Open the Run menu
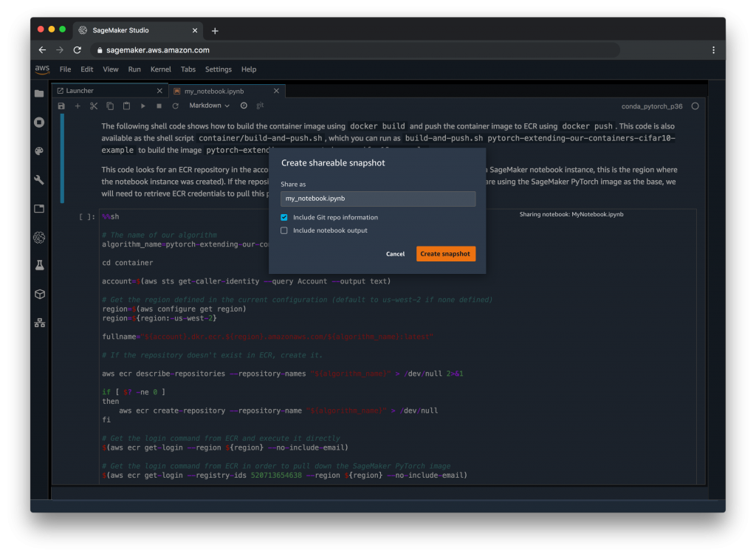The image size is (756, 556). point(134,69)
